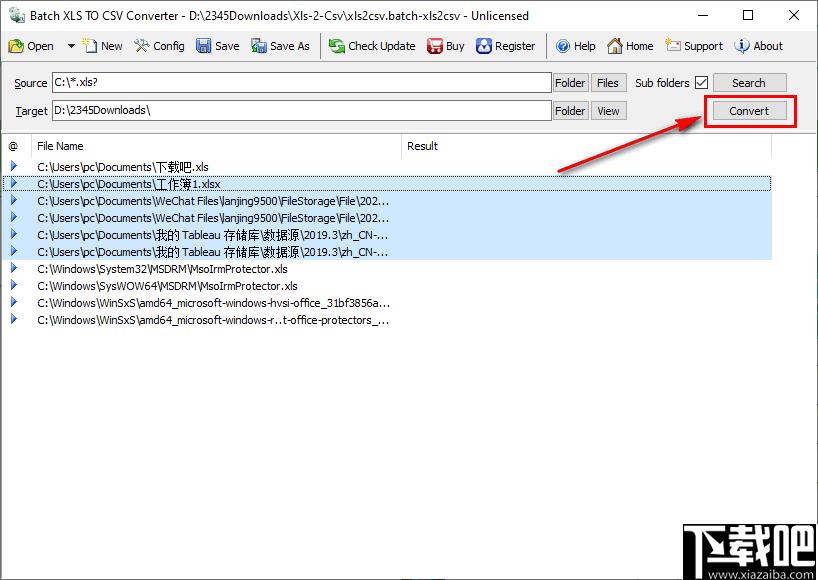Start conversion with the Convert button
The image size is (818, 580).
[749, 111]
